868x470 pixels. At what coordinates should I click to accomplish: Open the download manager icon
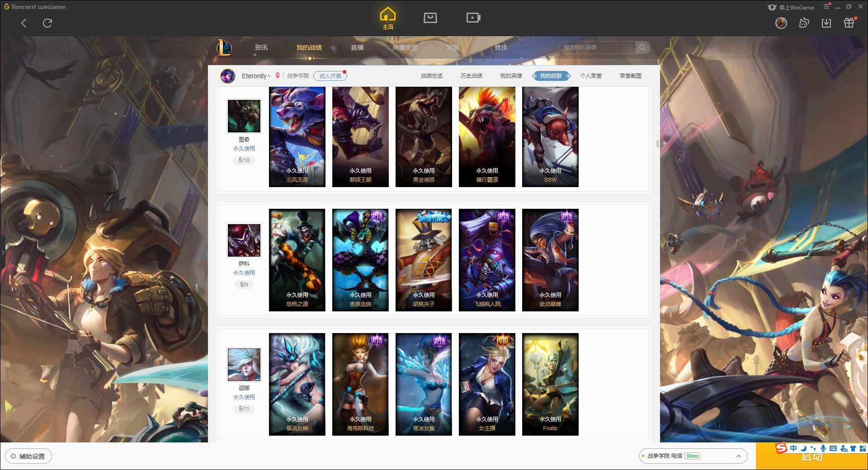tap(826, 23)
